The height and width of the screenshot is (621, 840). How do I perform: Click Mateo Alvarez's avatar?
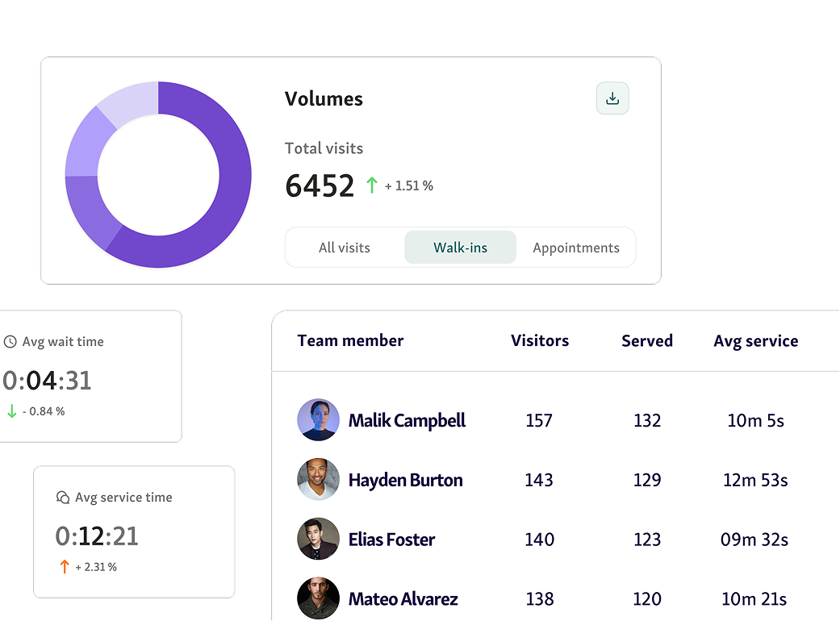click(x=318, y=598)
